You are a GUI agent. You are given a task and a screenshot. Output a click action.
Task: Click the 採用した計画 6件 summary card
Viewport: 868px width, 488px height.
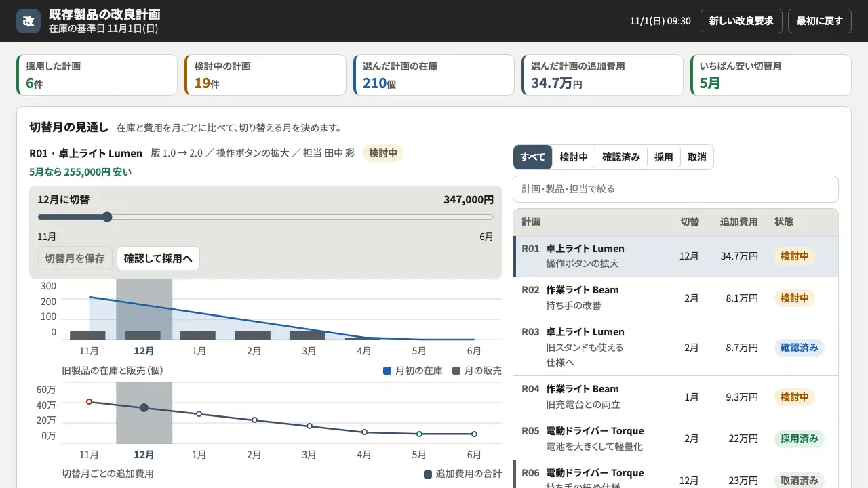(x=97, y=75)
